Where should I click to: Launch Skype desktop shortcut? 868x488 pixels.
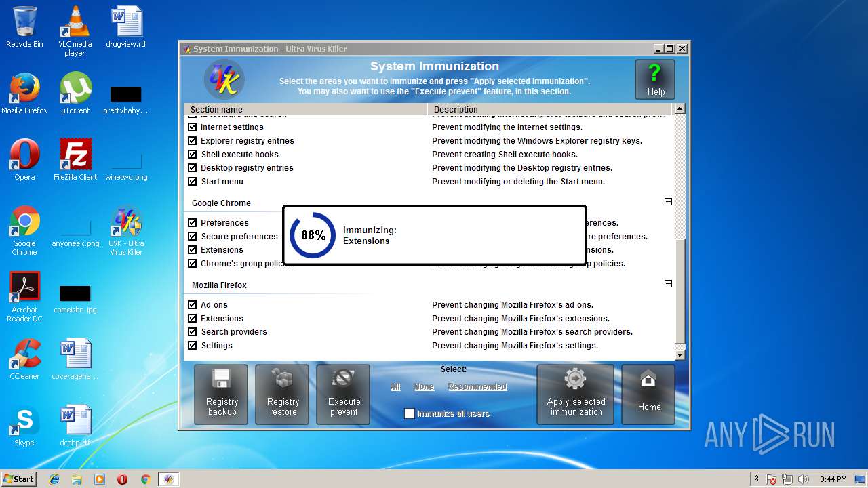coord(24,426)
